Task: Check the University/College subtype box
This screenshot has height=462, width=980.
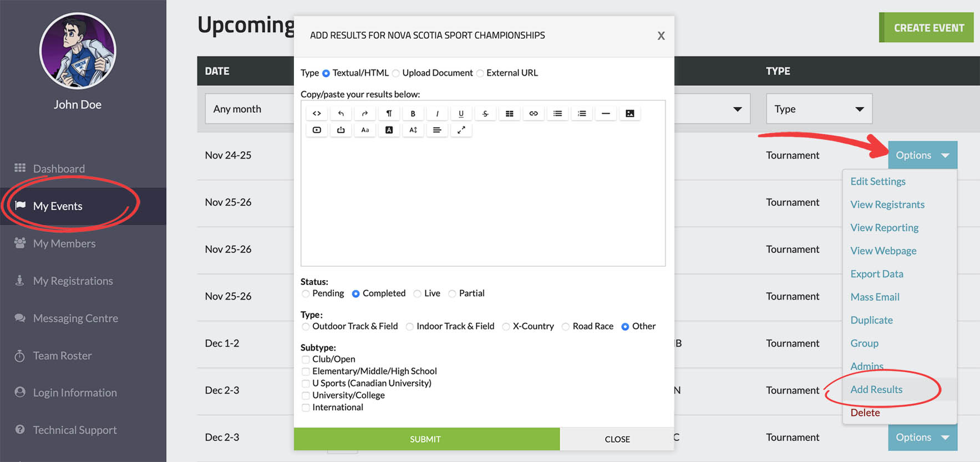Action: 306,395
